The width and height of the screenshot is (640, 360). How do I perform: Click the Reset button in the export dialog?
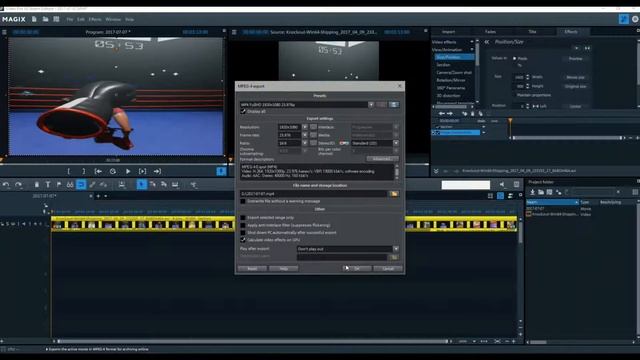[x=252, y=269]
